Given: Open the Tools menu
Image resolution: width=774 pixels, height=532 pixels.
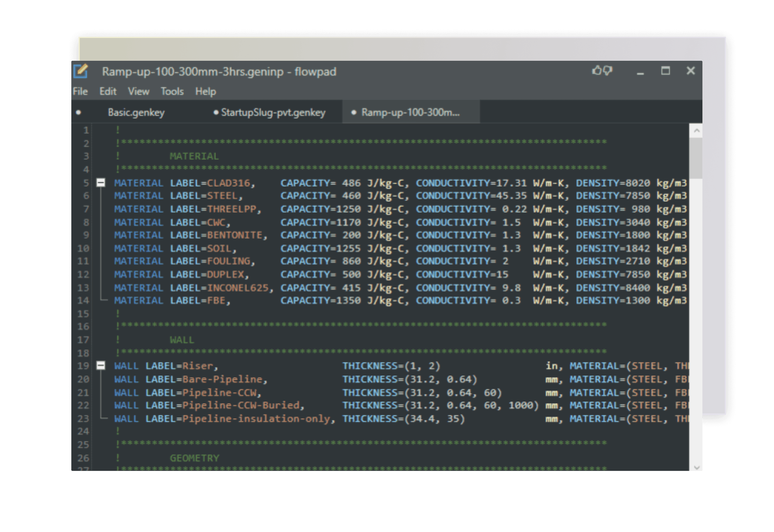Looking at the screenshot, I should point(172,91).
